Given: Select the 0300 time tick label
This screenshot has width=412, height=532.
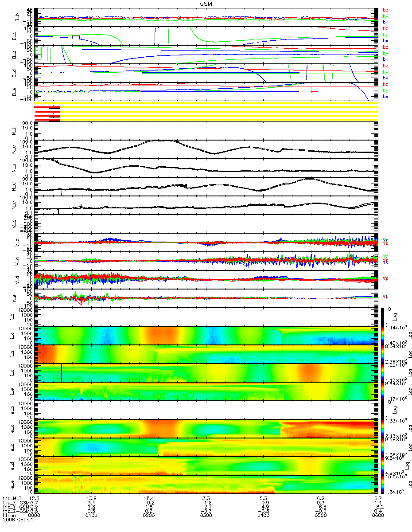Looking at the screenshot, I should tap(206, 516).
